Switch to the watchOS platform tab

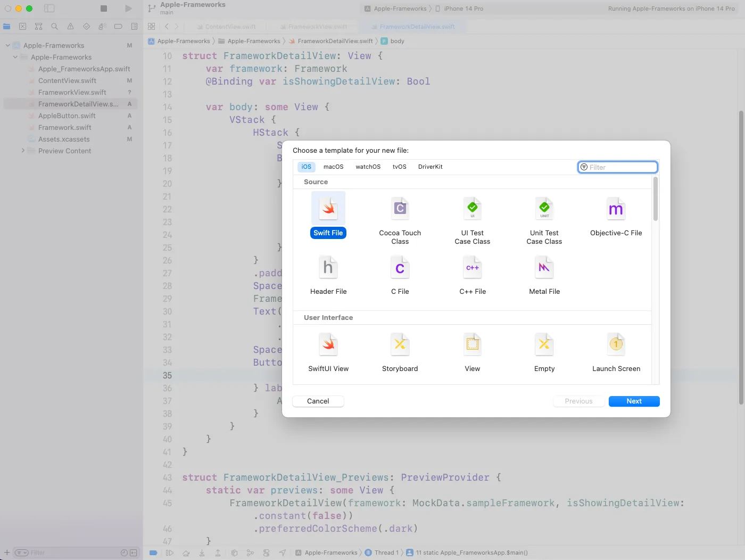tap(368, 167)
